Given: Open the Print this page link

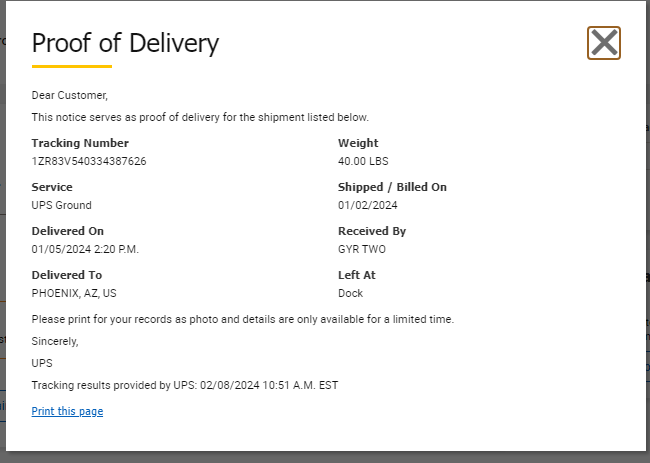Looking at the screenshot, I should click(x=67, y=411).
